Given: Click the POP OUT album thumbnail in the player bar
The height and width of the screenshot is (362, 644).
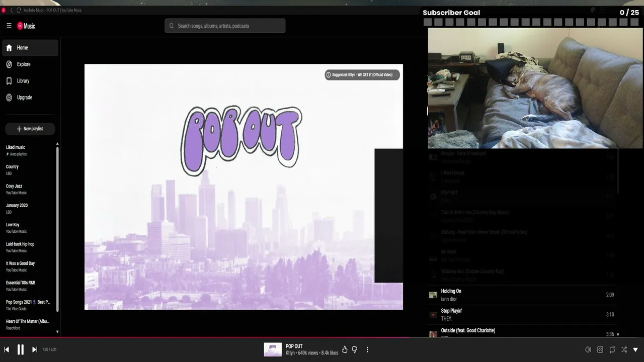Looking at the screenshot, I should point(273,349).
